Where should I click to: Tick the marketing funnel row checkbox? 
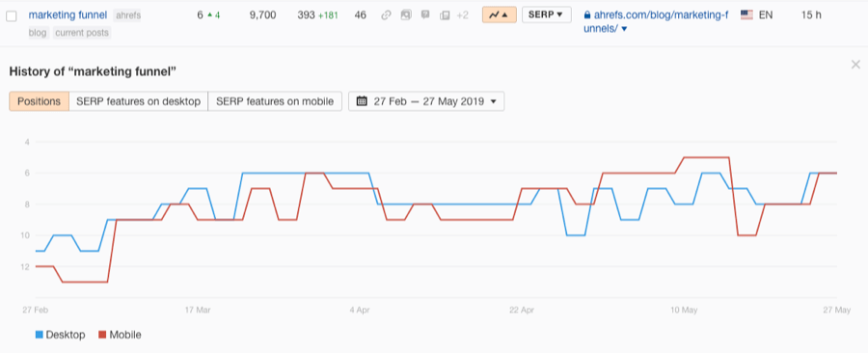(x=11, y=16)
